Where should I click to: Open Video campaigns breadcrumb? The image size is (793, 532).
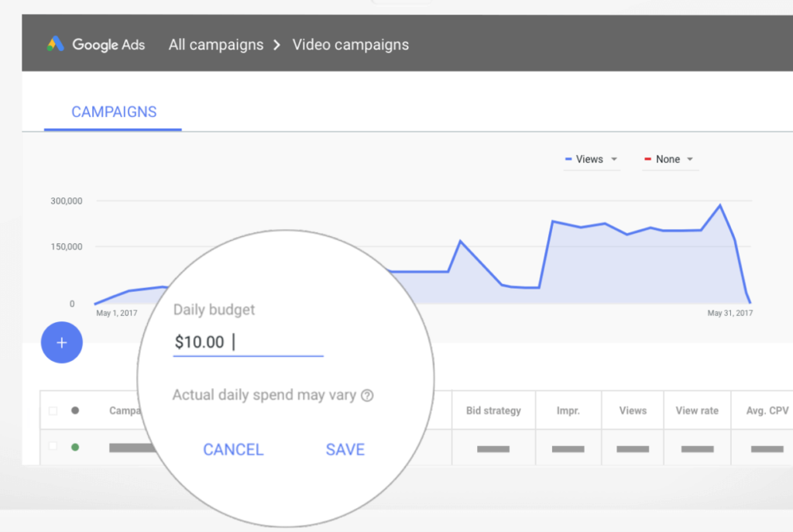pyautogui.click(x=351, y=45)
